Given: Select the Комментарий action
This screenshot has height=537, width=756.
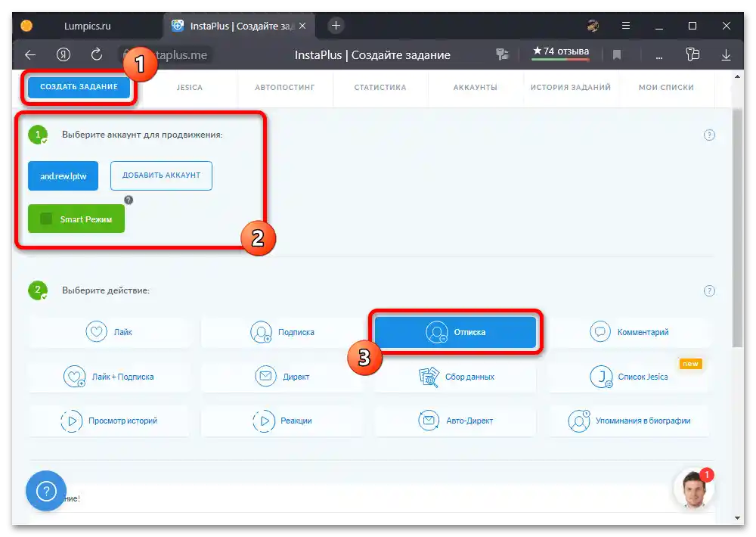Looking at the screenshot, I should click(629, 332).
